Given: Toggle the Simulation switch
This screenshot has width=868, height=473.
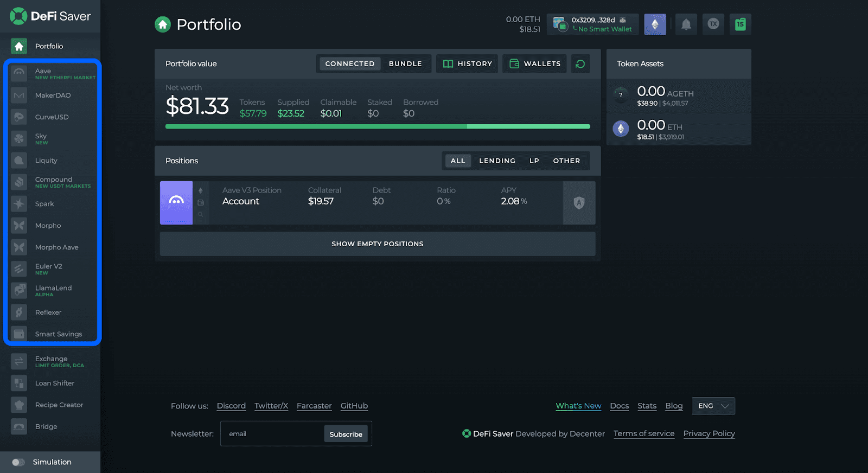Looking at the screenshot, I should tap(18, 462).
